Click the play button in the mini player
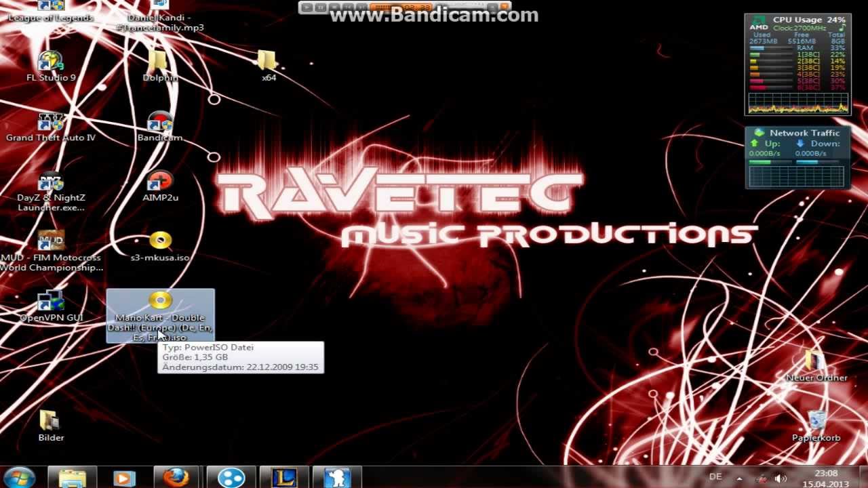Viewport: 868px width, 488px height. pos(307,7)
